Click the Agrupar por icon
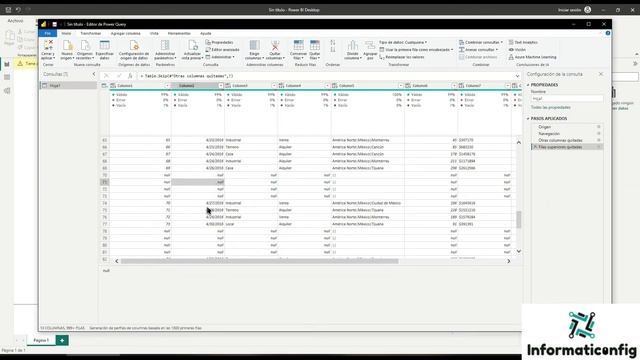Viewport: 640px width, 360px height. click(370, 45)
